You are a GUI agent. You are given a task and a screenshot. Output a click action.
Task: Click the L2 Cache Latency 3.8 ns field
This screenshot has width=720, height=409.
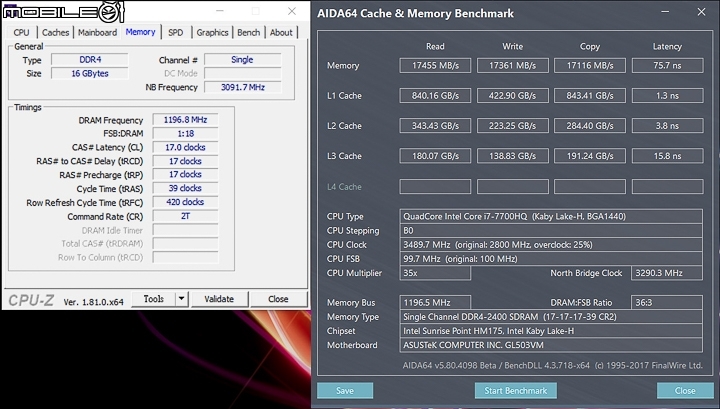667,126
